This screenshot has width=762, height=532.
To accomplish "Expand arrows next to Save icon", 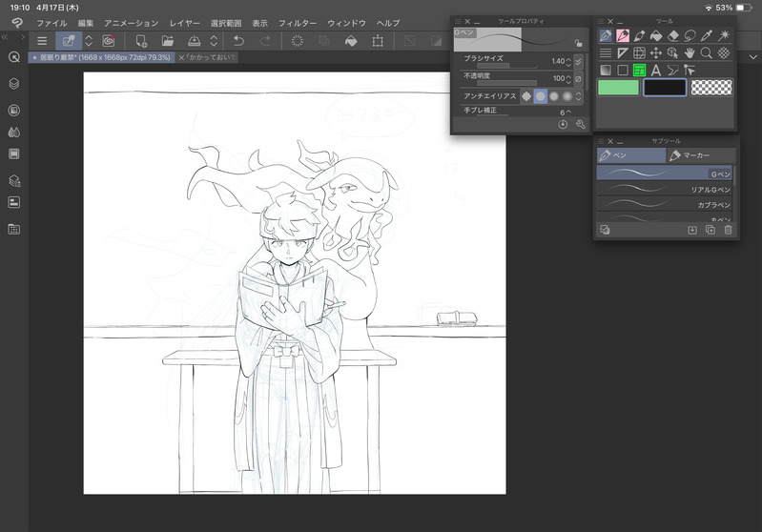I will (214, 41).
